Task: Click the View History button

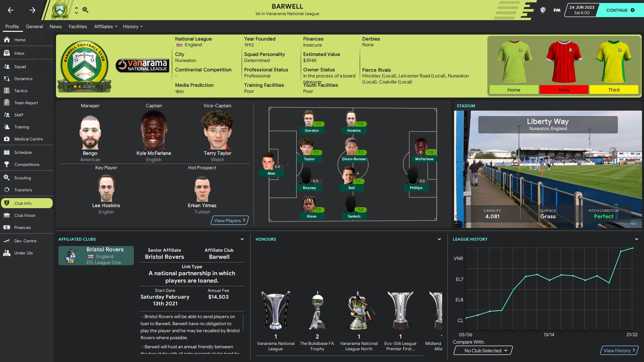Action: tap(619, 350)
